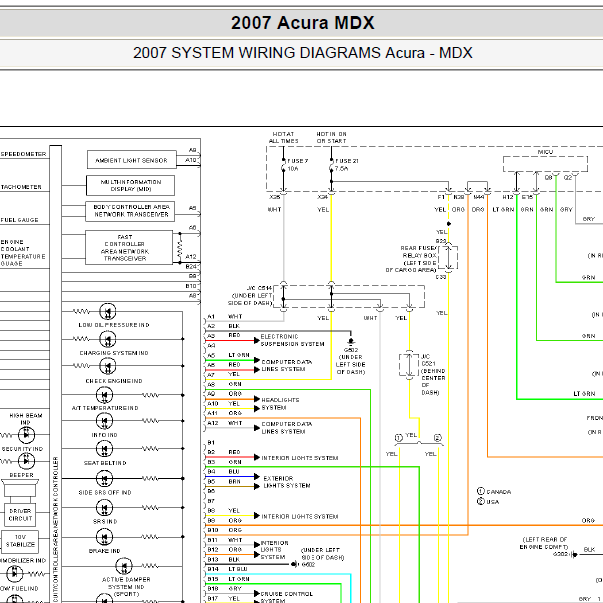Image resolution: width=603 pixels, height=603 pixels.
Task: Click the 10V STABILIZE box
Action: [x=20, y=541]
